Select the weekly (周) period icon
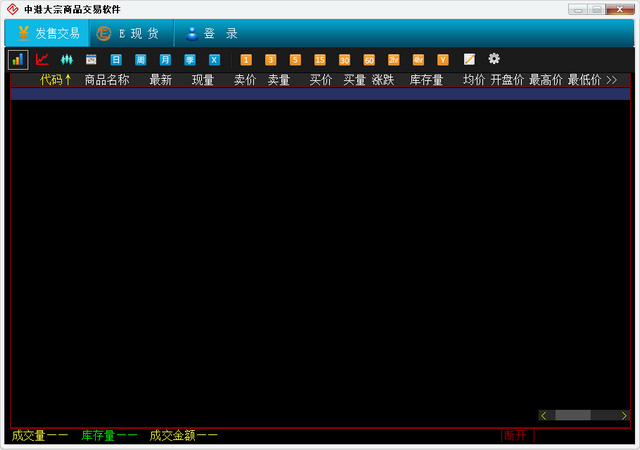640x450 pixels. [140, 60]
